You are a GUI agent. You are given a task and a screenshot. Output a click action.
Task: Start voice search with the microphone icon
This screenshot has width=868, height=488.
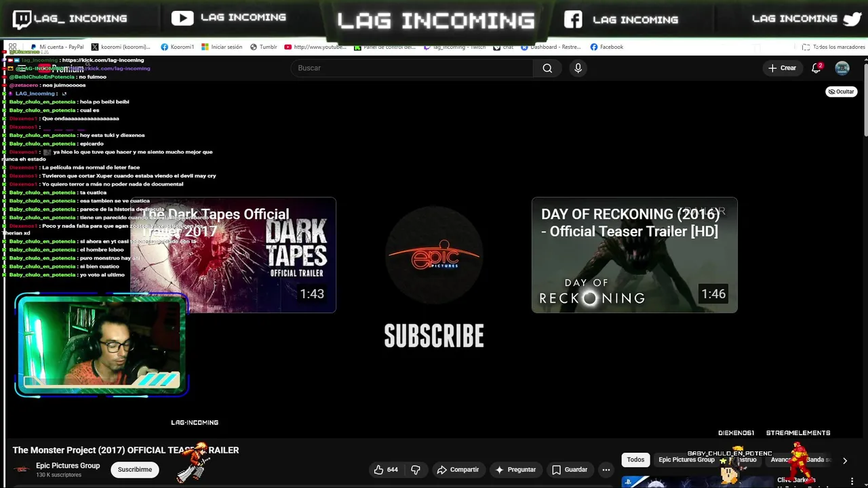[578, 68]
